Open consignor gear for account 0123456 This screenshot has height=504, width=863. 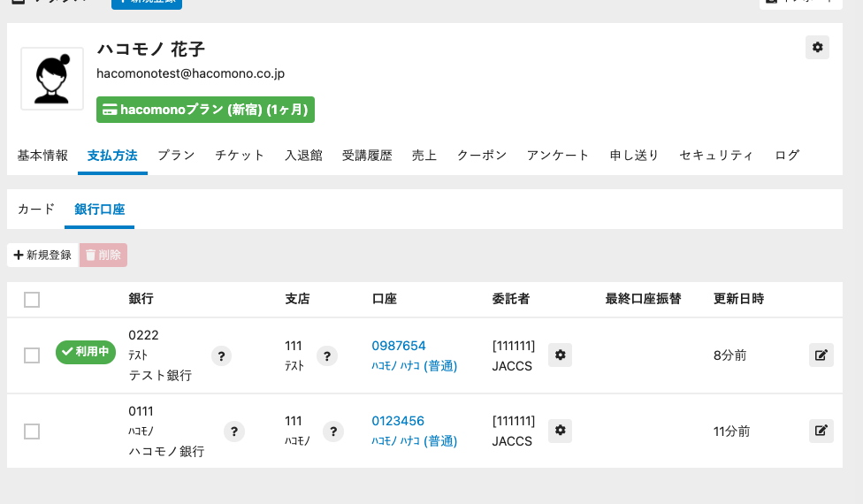(x=560, y=431)
